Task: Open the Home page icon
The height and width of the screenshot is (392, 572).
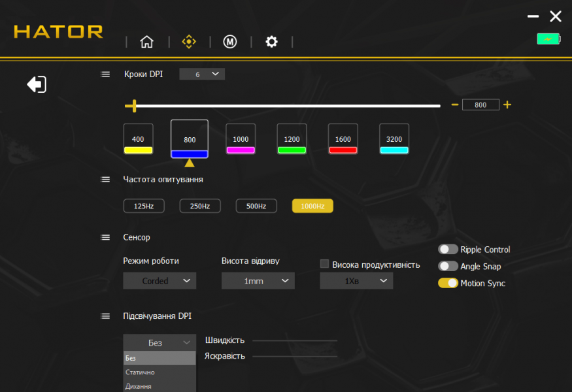Action: 147,42
